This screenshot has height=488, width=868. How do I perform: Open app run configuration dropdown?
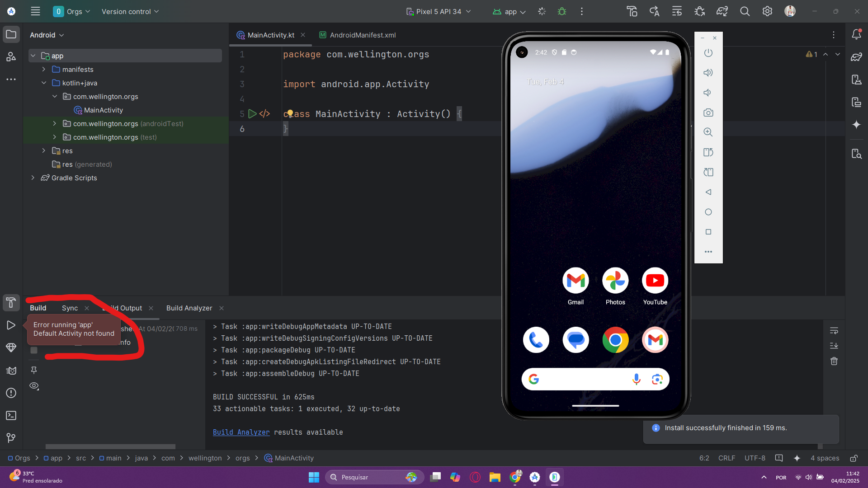pyautogui.click(x=509, y=12)
